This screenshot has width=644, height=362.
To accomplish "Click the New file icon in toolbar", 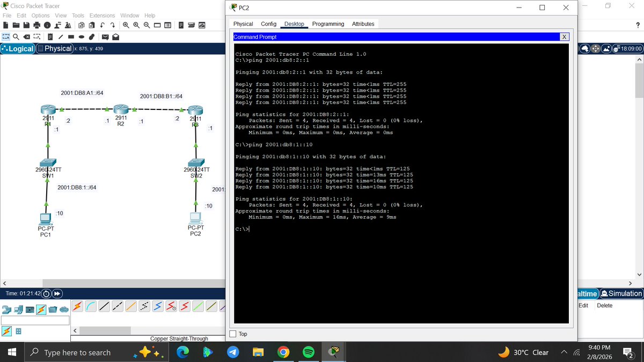I will coord(6,25).
